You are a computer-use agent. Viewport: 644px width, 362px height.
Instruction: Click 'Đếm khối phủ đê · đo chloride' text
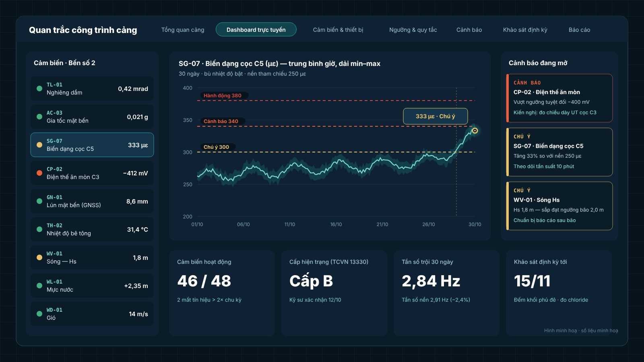551,300
